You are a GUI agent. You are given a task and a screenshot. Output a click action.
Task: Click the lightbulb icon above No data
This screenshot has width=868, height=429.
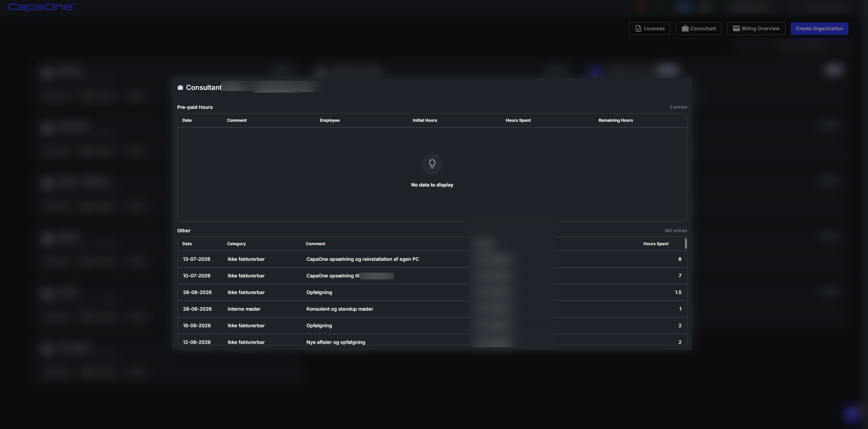[x=432, y=164]
